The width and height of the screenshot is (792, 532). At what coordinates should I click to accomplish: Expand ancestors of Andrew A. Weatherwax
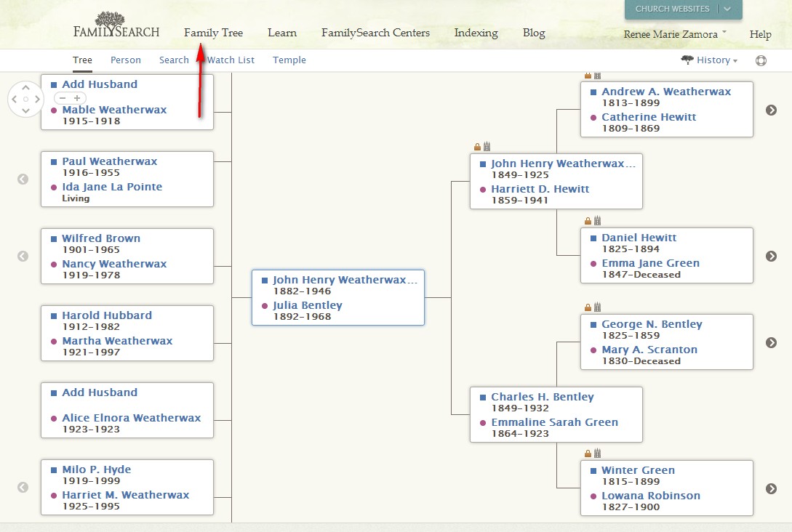771,110
